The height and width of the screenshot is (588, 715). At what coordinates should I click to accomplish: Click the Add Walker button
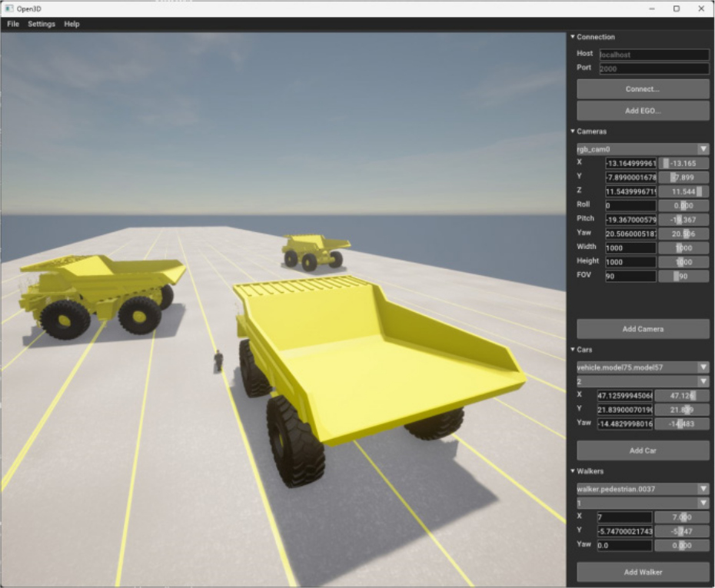click(643, 572)
